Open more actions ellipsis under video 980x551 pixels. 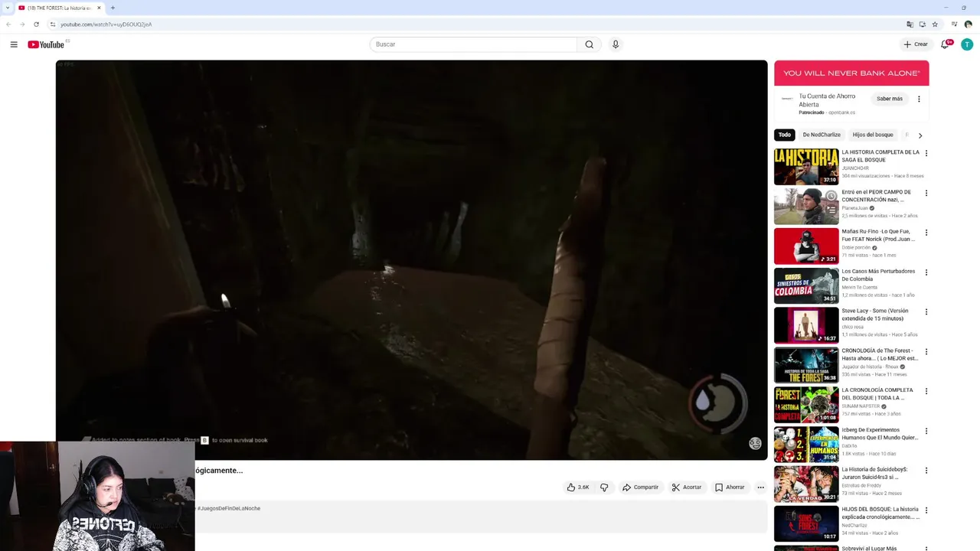pyautogui.click(x=760, y=487)
